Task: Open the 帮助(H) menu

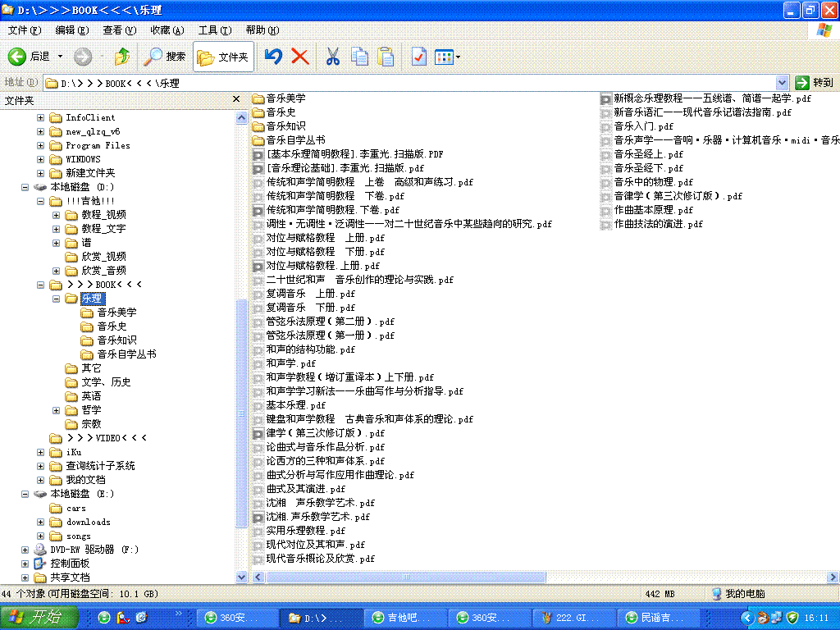Action: 262,30
